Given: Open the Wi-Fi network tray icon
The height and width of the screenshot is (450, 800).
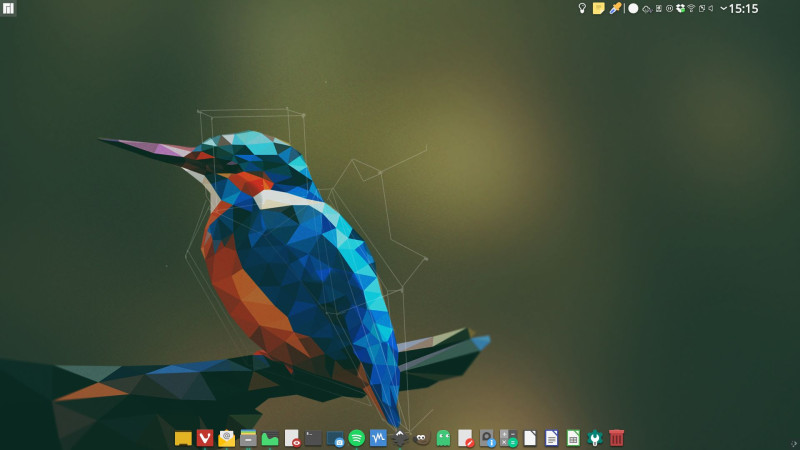Looking at the screenshot, I should point(691,8).
